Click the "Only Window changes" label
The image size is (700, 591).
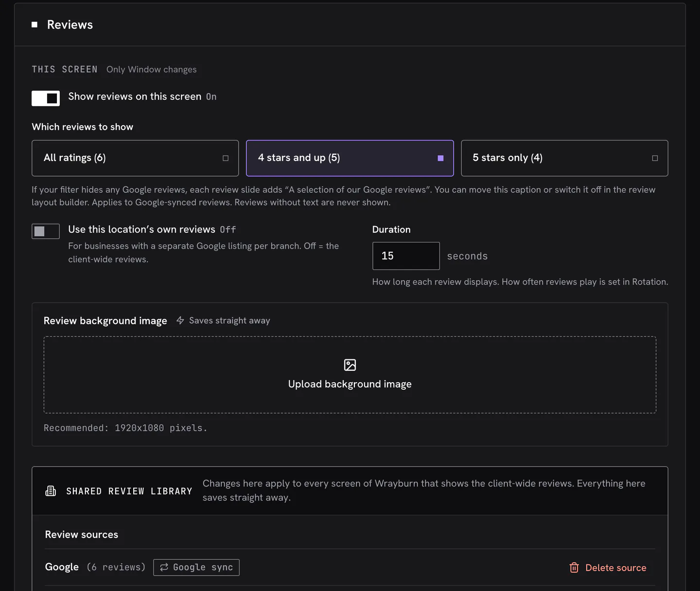[152, 70]
